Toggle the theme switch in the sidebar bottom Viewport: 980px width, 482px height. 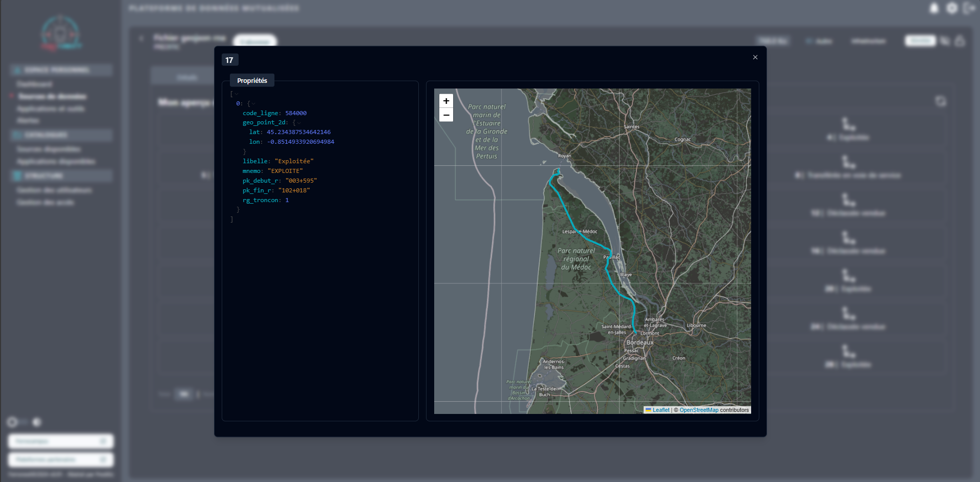point(24,422)
